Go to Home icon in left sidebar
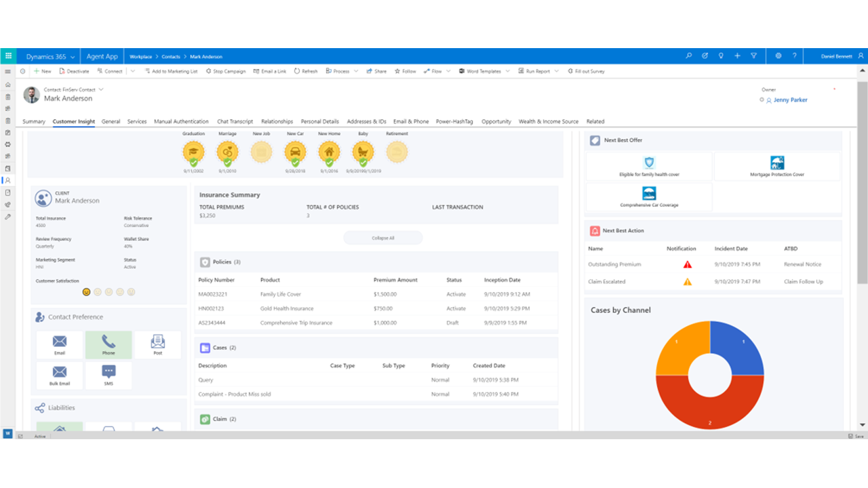 pos(7,85)
